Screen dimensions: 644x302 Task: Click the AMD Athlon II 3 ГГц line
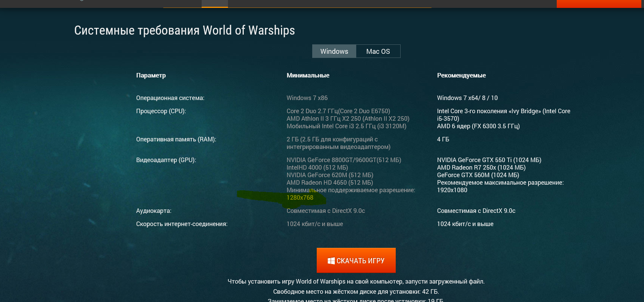348,118
